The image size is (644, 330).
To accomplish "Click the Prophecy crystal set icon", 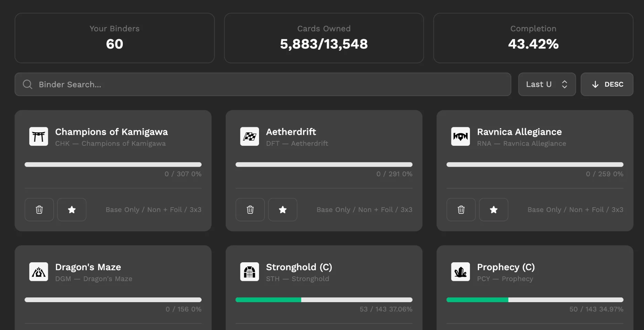I will (460, 272).
